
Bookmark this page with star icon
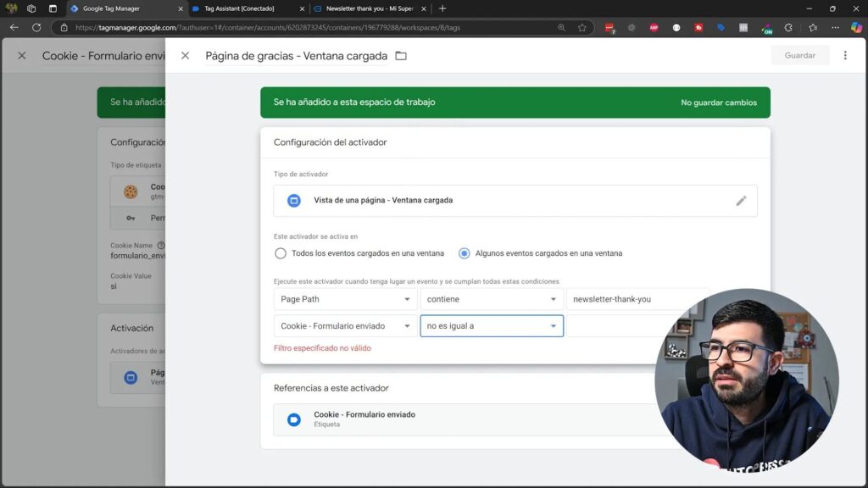click(581, 27)
